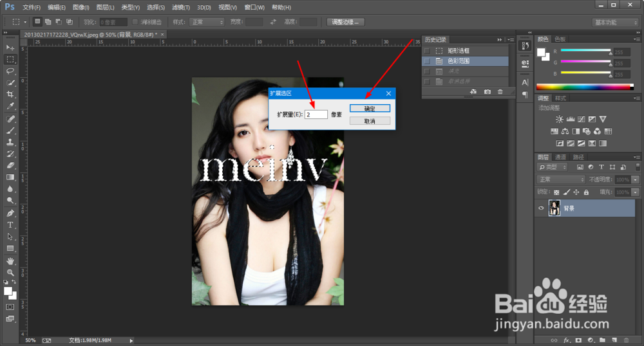
Task: Close the 扩展选区 dialog
Action: point(388,93)
